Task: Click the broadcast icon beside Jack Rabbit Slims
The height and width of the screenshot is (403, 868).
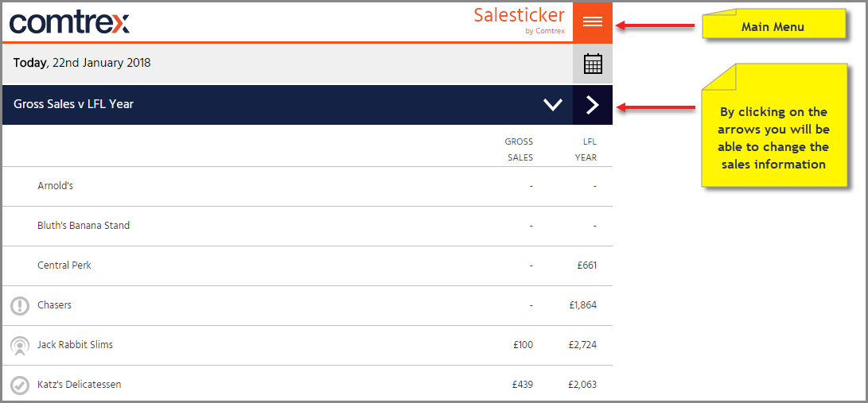Action: point(20,346)
